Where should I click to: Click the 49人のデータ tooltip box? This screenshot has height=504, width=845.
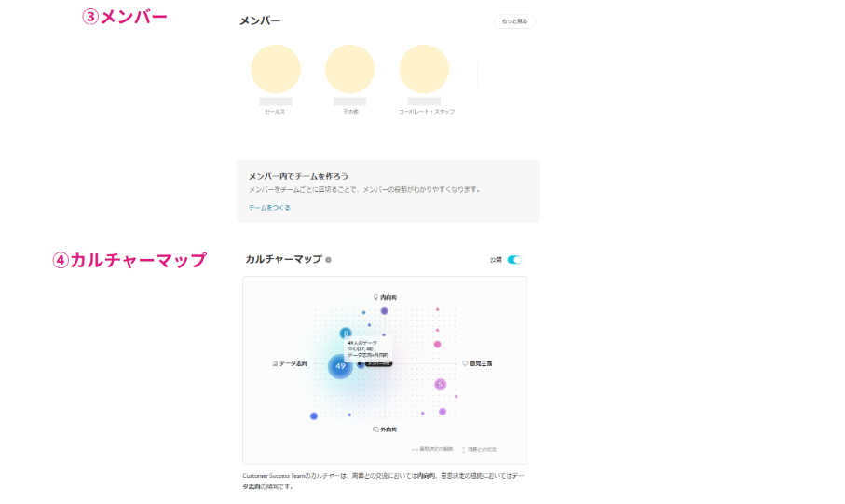(367, 349)
